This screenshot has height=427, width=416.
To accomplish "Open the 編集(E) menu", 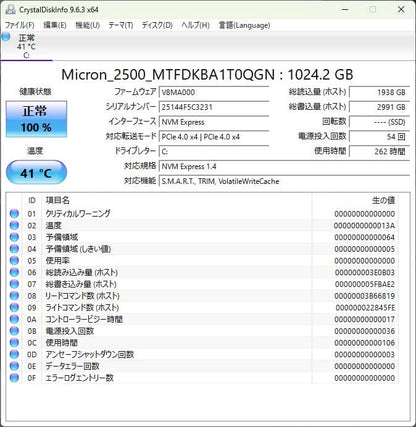I will [x=55, y=25].
